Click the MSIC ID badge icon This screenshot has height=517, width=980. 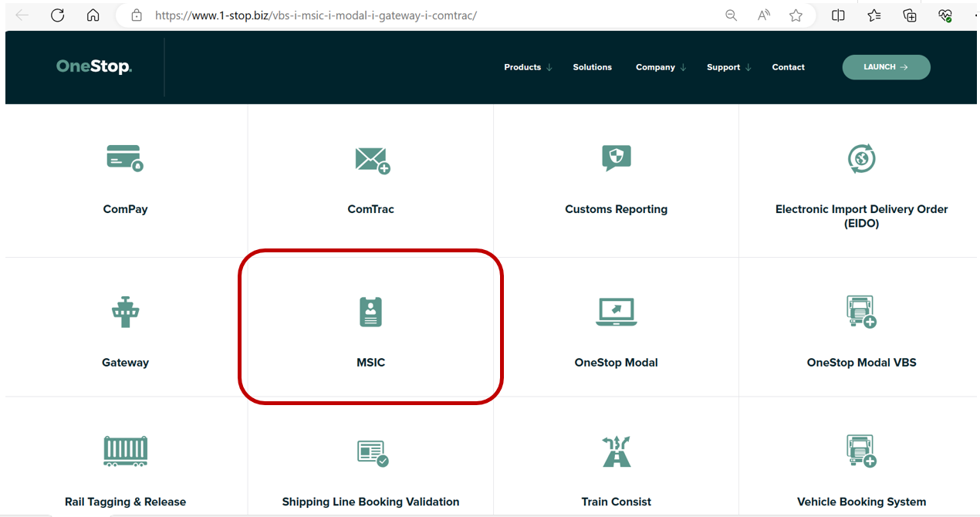(x=371, y=311)
